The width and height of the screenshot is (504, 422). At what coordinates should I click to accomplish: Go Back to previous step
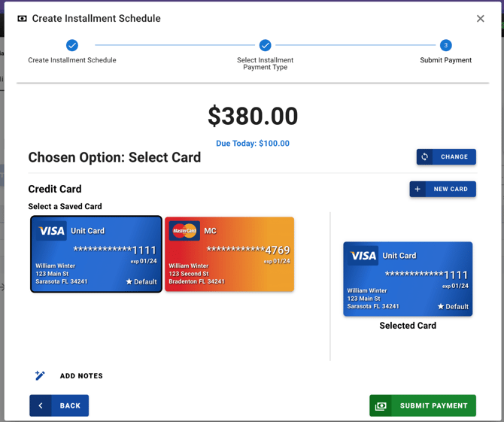point(59,406)
